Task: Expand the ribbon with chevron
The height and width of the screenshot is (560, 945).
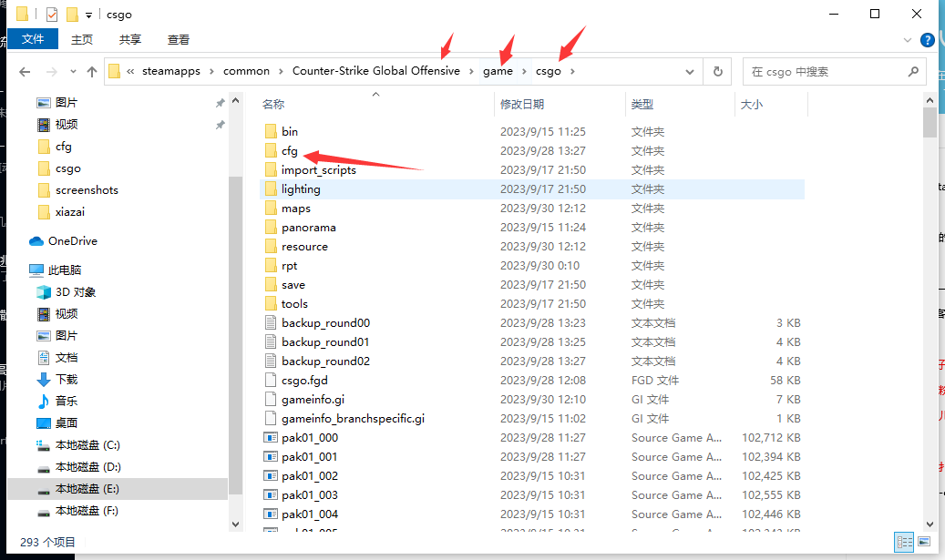Action: pos(908,40)
